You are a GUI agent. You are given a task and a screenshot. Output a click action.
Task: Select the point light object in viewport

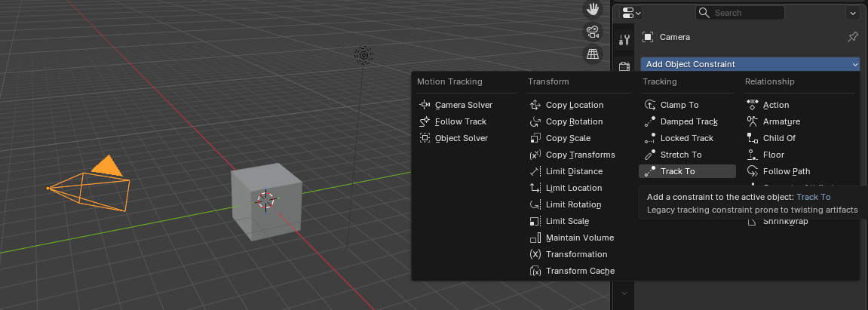coord(363,54)
